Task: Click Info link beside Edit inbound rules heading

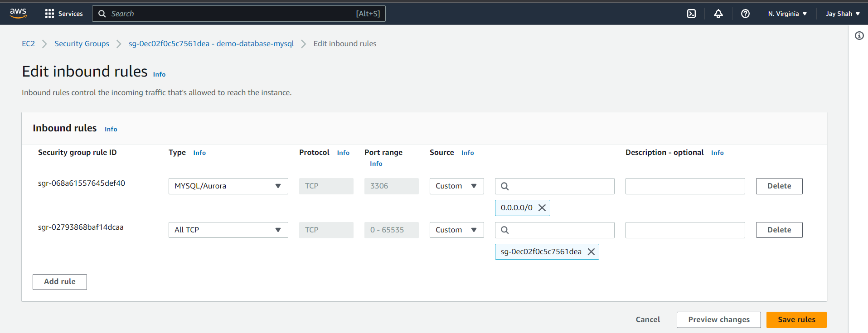Action: point(159,74)
